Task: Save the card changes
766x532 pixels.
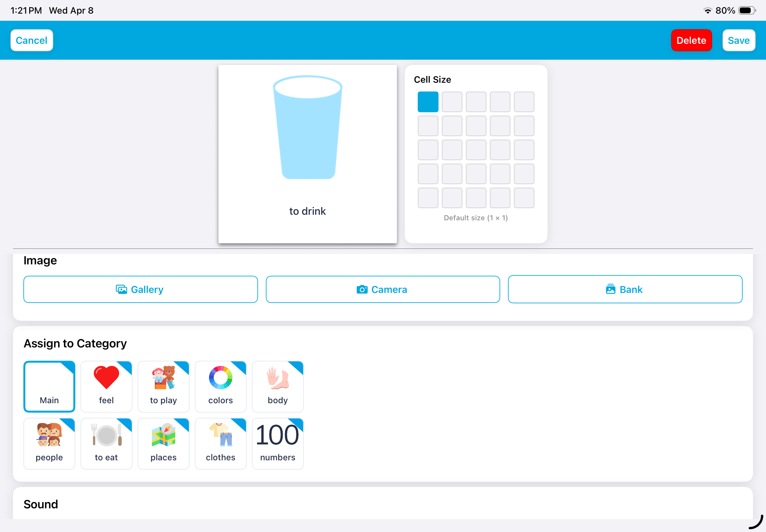Action: click(x=739, y=40)
